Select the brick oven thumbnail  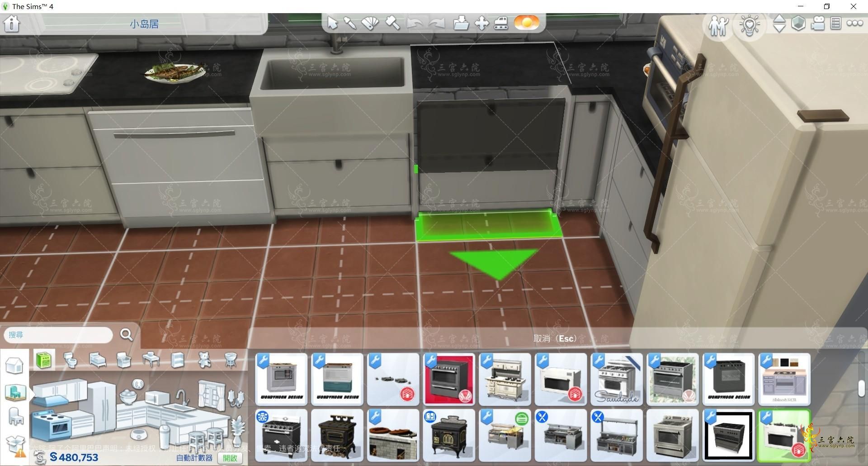coord(393,435)
